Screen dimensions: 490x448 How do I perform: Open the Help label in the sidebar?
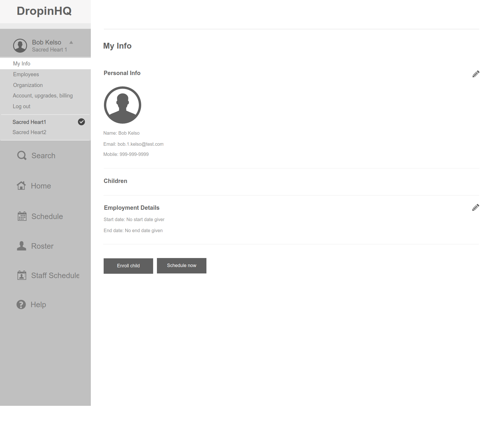(x=38, y=305)
